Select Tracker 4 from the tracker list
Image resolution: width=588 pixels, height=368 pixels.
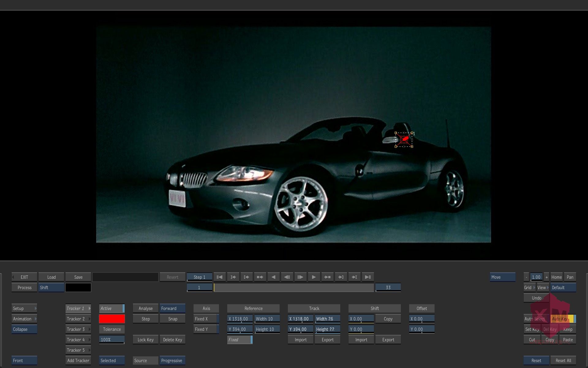click(78, 339)
